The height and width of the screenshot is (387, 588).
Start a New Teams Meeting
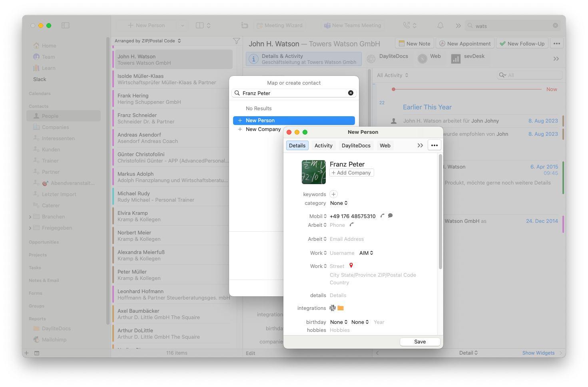pos(353,26)
